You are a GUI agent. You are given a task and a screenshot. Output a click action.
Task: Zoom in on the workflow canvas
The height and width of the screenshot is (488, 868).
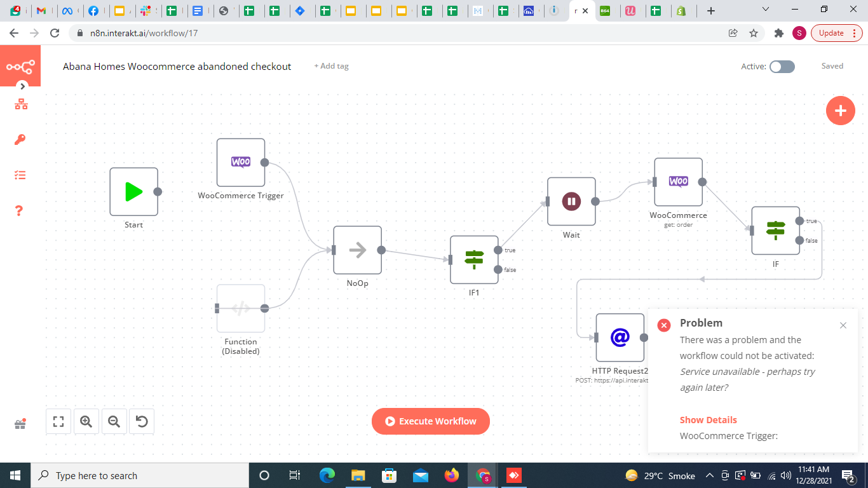click(86, 421)
